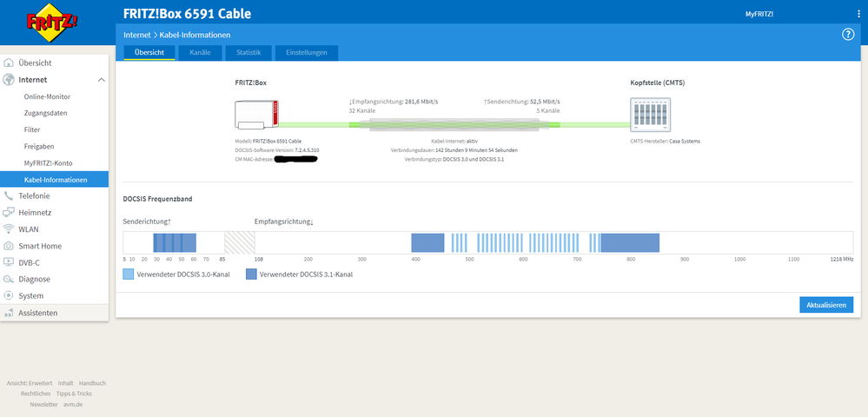Click the DVB-C television icon
868x417 pixels.
[x=9, y=262]
